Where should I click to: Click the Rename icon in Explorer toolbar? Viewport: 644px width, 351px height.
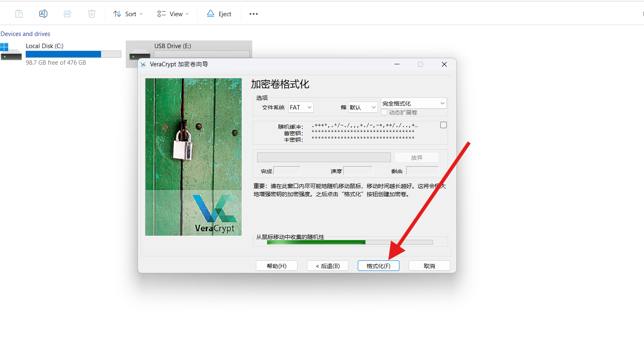coord(43,14)
